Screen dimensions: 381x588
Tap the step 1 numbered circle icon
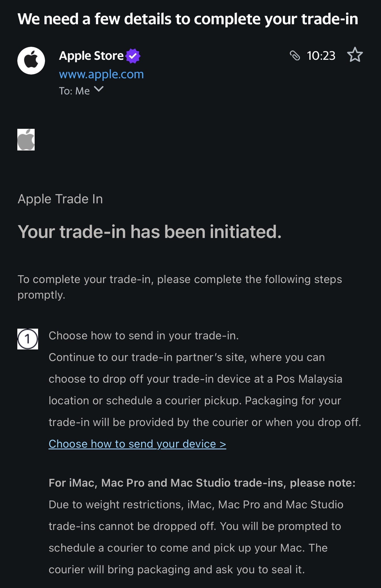pyautogui.click(x=28, y=339)
